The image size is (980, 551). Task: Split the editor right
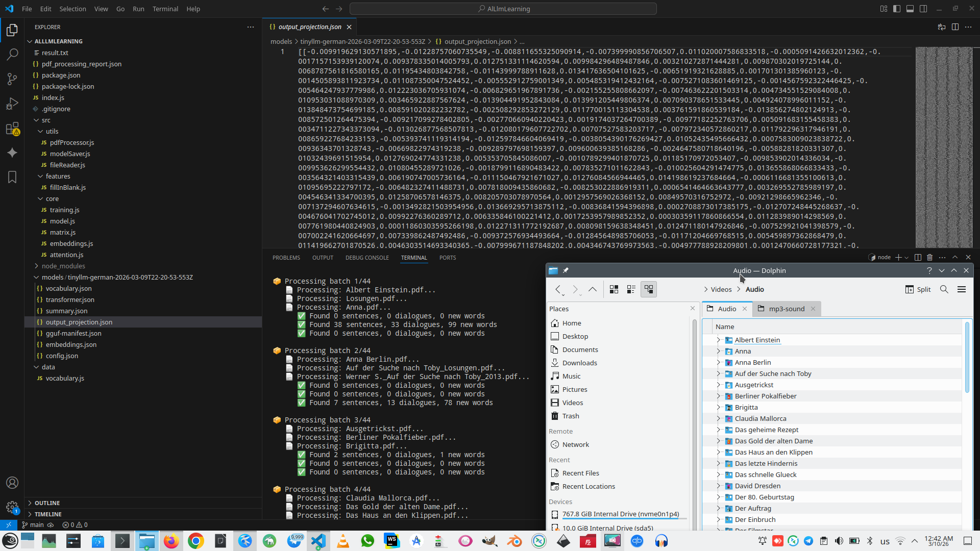[955, 27]
